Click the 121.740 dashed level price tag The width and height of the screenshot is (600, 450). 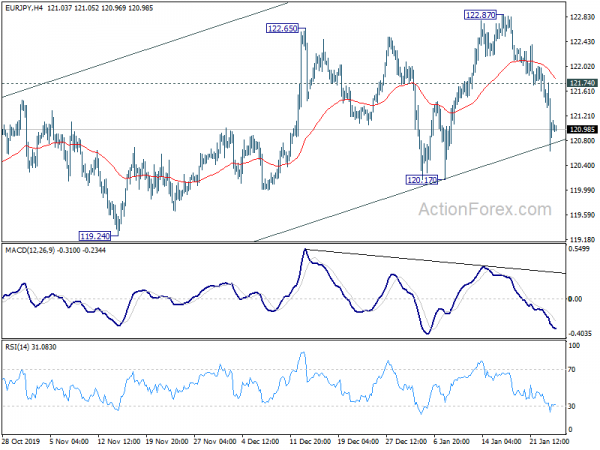pos(582,83)
